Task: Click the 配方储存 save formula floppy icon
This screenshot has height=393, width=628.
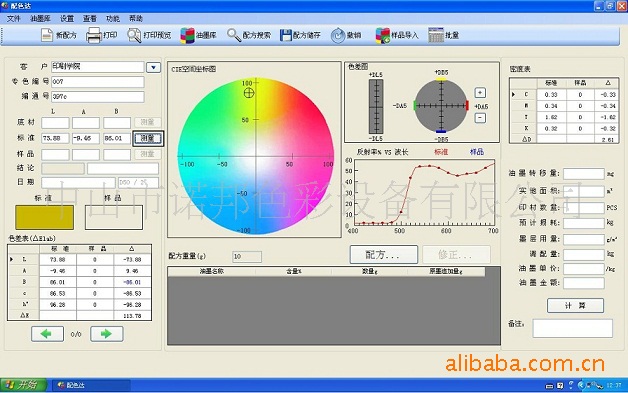Action: 286,35
